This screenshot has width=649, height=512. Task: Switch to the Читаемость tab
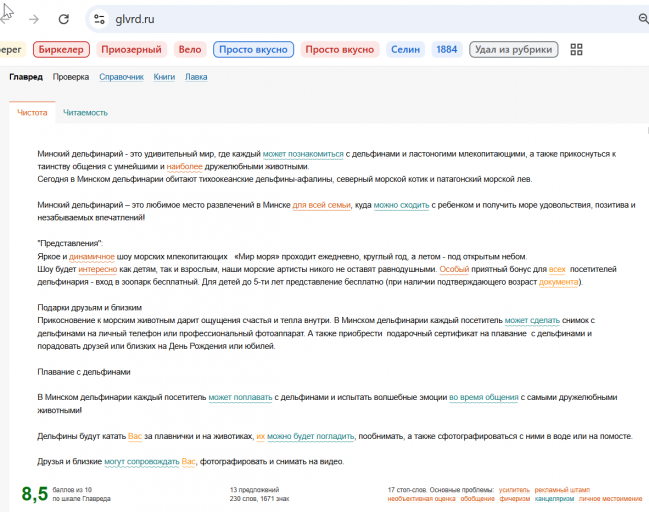tap(85, 113)
